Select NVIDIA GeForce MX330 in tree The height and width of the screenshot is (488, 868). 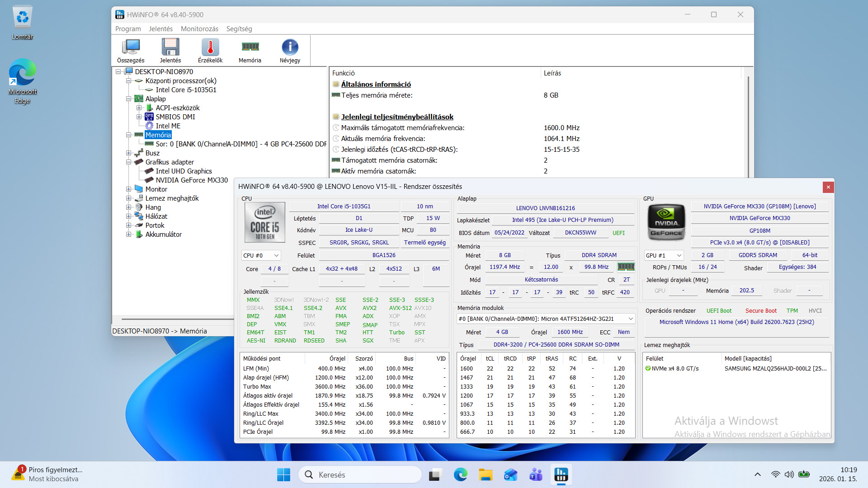192,180
